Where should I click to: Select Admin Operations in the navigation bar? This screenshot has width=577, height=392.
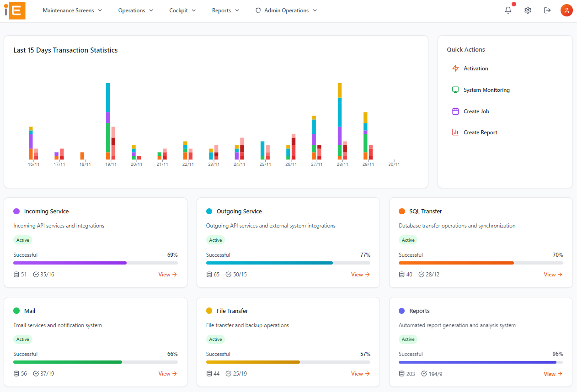[x=286, y=10]
